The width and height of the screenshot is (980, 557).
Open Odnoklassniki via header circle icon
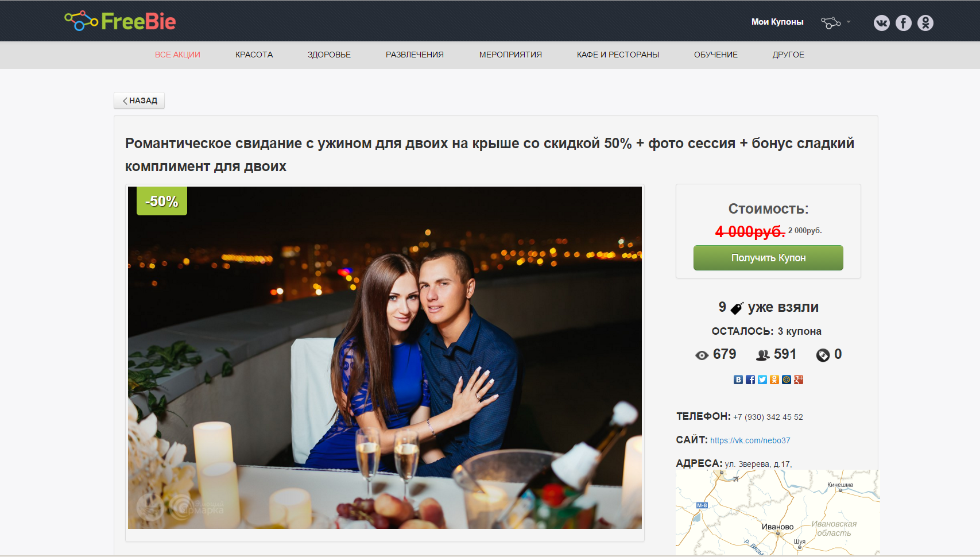tap(925, 23)
